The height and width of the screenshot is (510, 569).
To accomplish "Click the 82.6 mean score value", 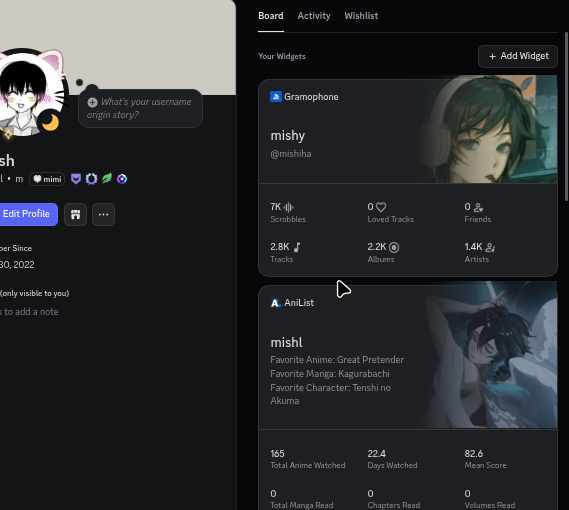I will tap(474, 454).
